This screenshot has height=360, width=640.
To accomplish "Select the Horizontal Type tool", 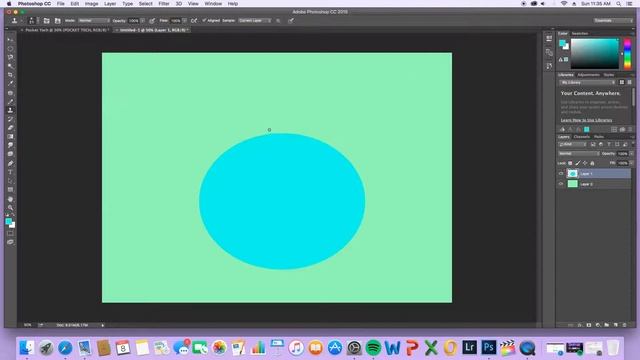I will coord(10,172).
